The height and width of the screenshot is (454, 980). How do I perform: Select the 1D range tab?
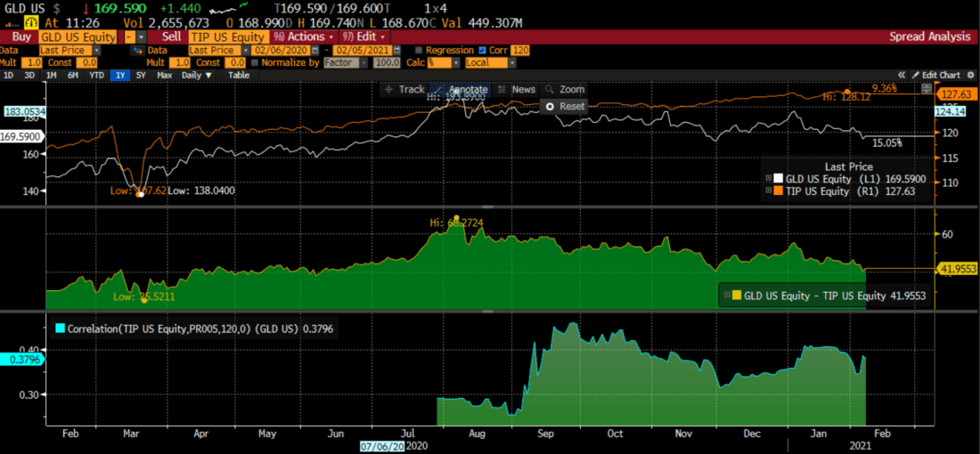coord(9,75)
